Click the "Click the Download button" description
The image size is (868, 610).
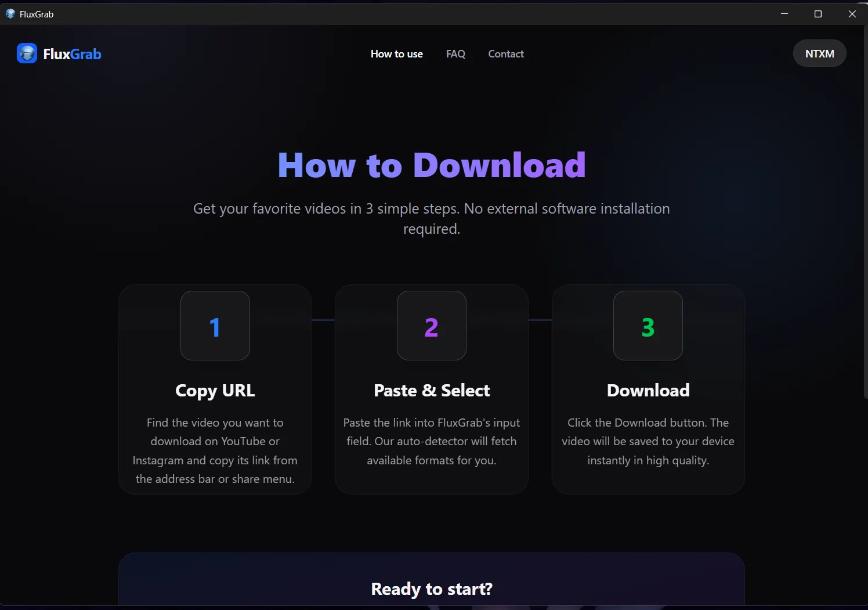coord(648,442)
